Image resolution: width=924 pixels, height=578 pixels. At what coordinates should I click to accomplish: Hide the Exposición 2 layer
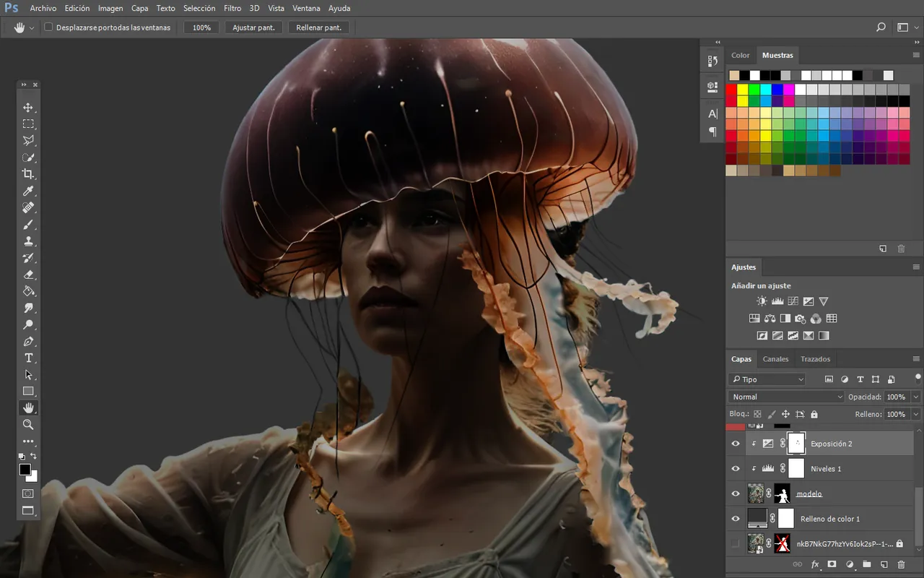pyautogui.click(x=736, y=444)
